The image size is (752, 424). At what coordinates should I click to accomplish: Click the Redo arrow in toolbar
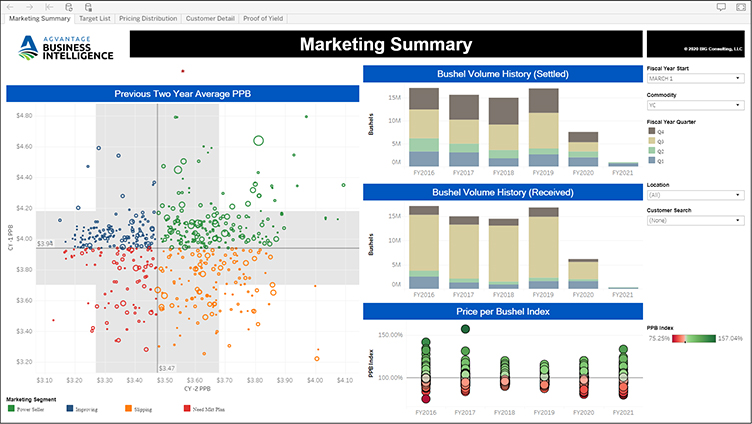click(30, 7)
